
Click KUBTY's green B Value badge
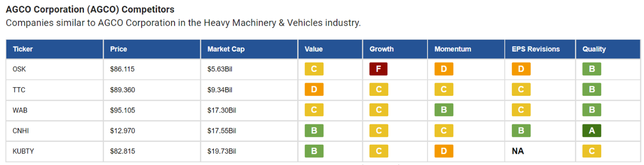pos(314,151)
